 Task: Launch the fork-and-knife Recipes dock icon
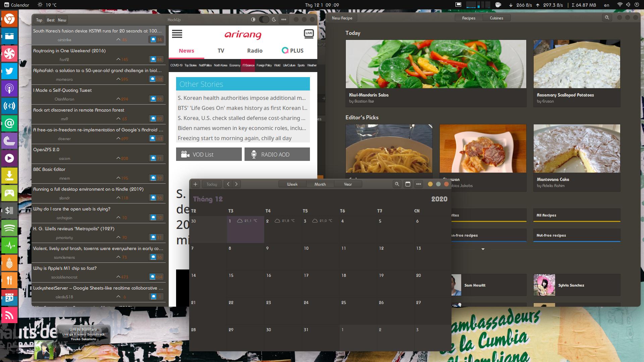9,280
